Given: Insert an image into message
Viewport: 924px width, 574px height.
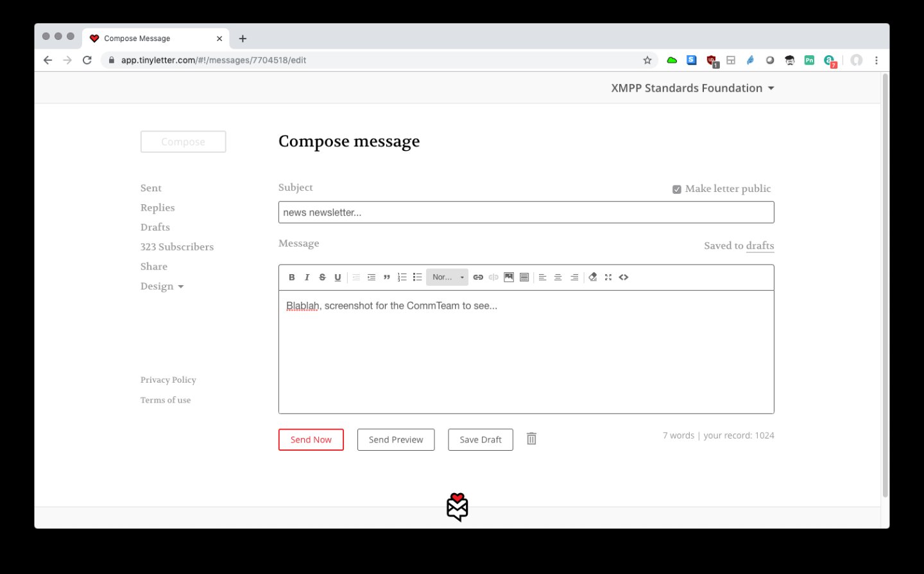Looking at the screenshot, I should coord(509,277).
